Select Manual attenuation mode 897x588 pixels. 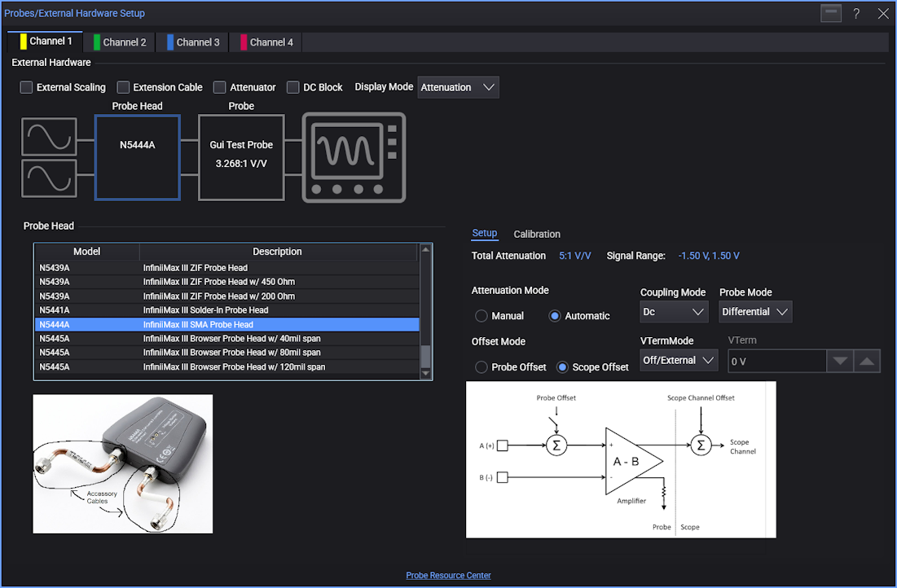tap(481, 316)
